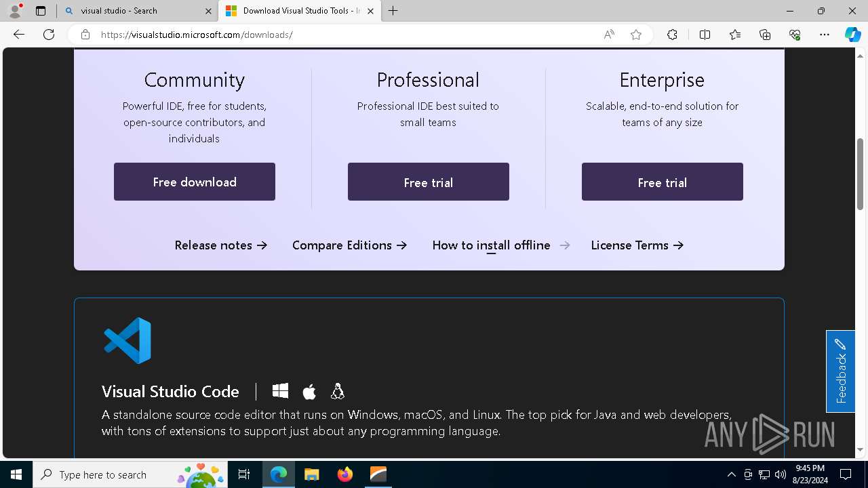Screen dimensions: 868x488
Task: Click the Apple macOS platform icon
Action: pyautogui.click(x=309, y=391)
